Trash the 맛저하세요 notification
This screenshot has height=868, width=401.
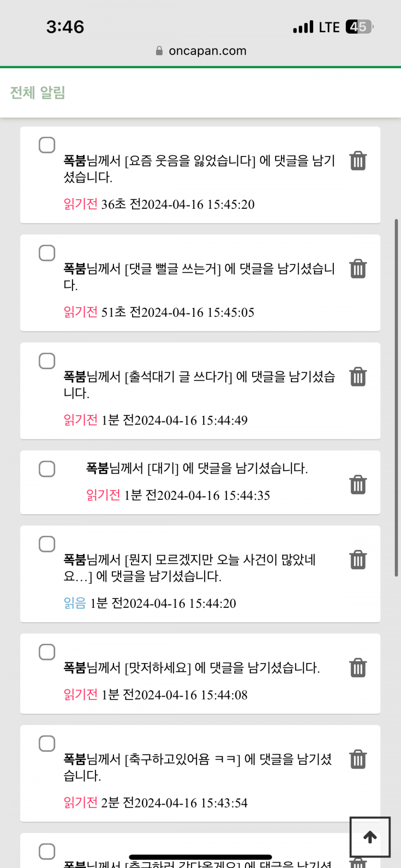pos(358,668)
